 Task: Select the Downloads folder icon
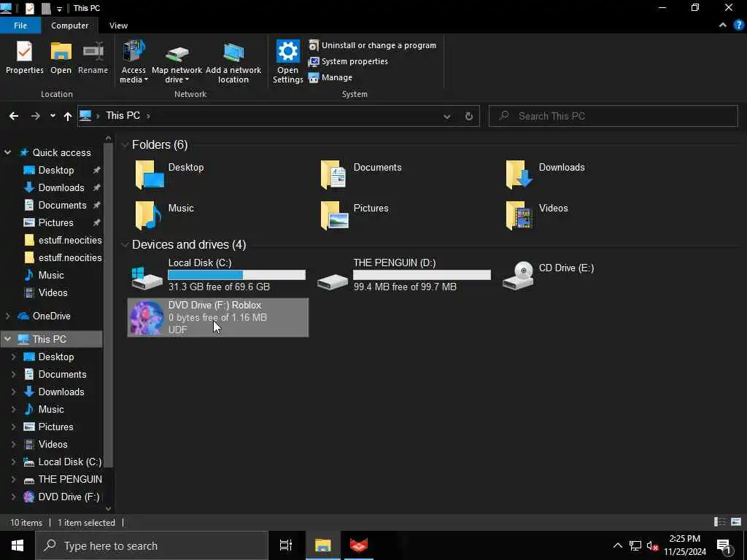[x=519, y=175]
